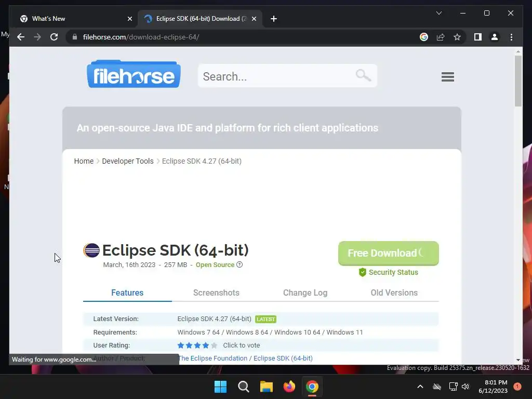Image resolution: width=532 pixels, height=399 pixels.
Task: Click the 'March, 16th 2023' date text
Action: 129,264
